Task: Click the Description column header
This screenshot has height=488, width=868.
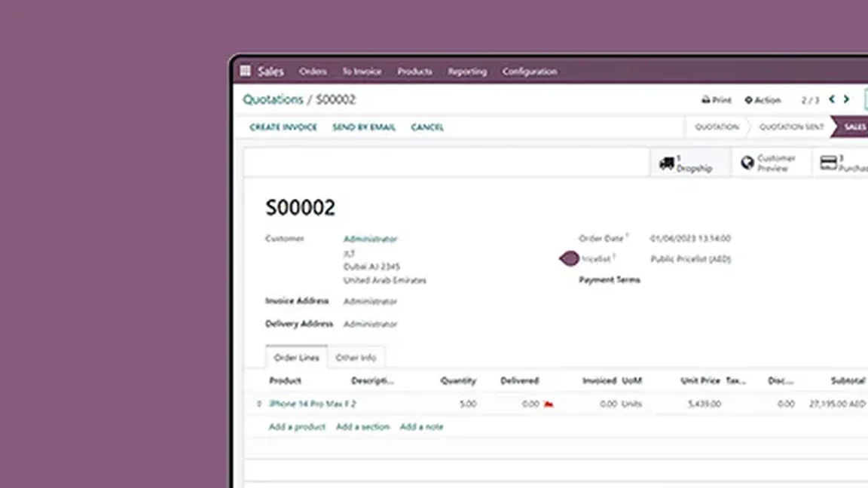Action: coord(372,380)
